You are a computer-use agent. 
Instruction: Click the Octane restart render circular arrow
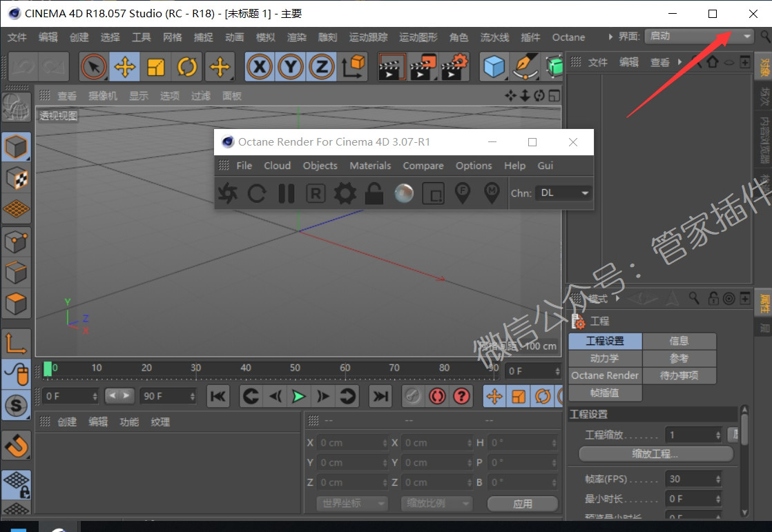257,193
